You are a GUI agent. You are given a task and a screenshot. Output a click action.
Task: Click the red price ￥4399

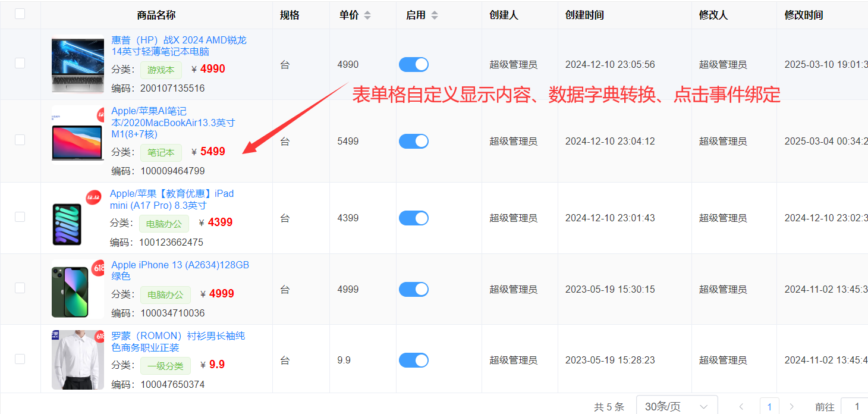pyautogui.click(x=216, y=222)
